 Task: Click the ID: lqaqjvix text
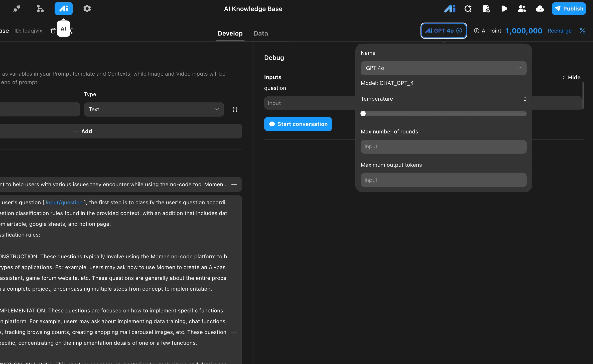[x=28, y=31]
